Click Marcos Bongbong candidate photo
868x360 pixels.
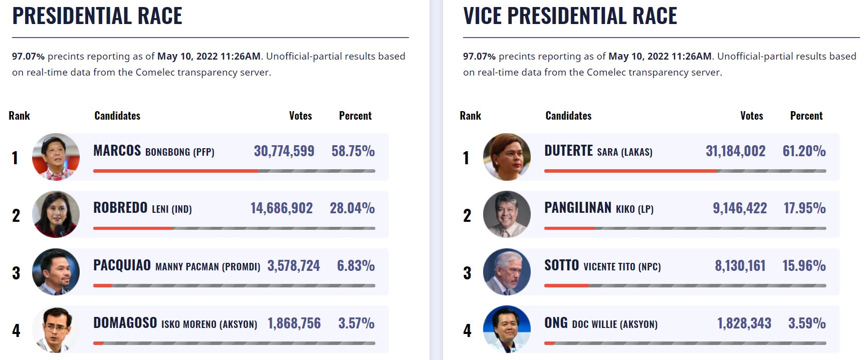pyautogui.click(x=56, y=157)
